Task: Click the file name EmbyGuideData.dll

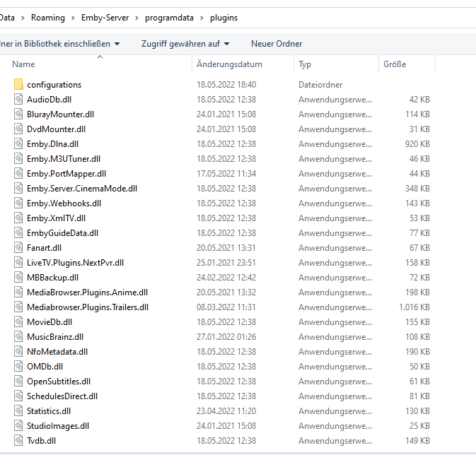Action: (x=62, y=233)
